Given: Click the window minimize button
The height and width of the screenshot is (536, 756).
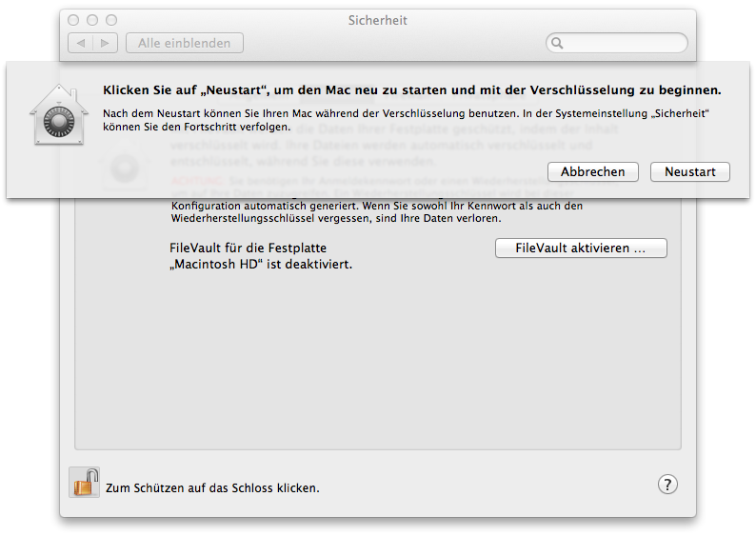Looking at the screenshot, I should 92,20.
